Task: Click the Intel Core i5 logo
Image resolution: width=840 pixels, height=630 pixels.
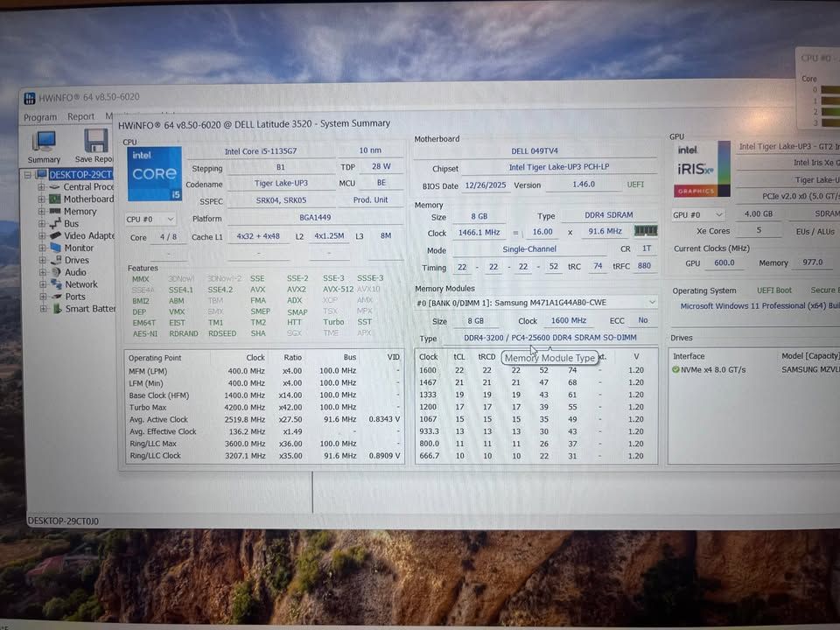Action: click(x=154, y=174)
